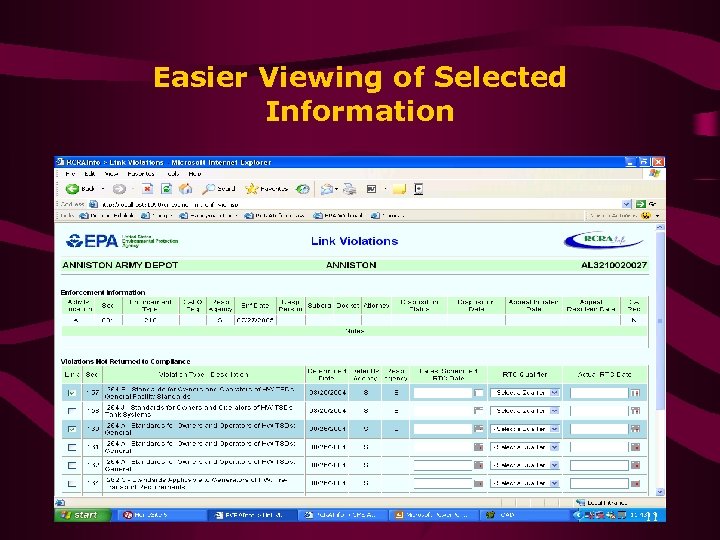Click the Print icon in toolbar
Image resolution: width=720 pixels, height=540 pixels.
tap(350, 189)
